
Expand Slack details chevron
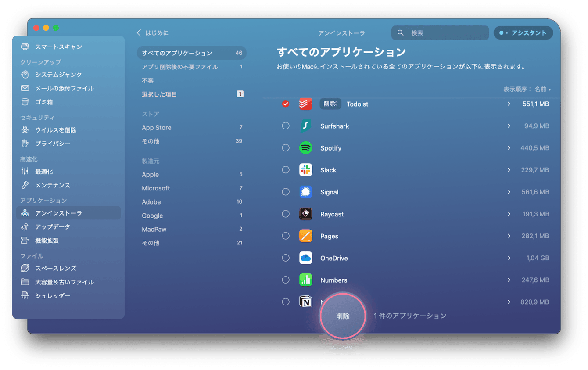pos(509,170)
